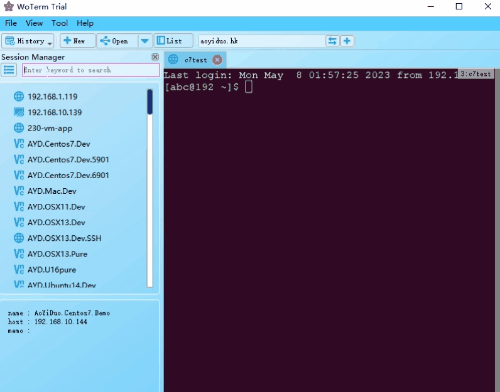Select the c7test terminal tab
Viewport: 500px width, 392px height.
(x=195, y=60)
